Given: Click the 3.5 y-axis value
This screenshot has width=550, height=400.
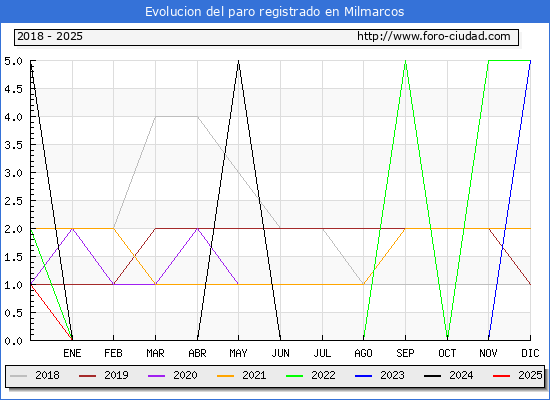Looking at the screenshot, I should point(13,145).
